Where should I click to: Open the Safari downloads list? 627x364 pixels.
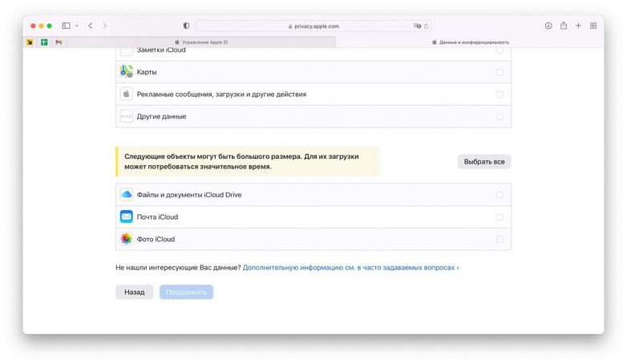coord(548,26)
